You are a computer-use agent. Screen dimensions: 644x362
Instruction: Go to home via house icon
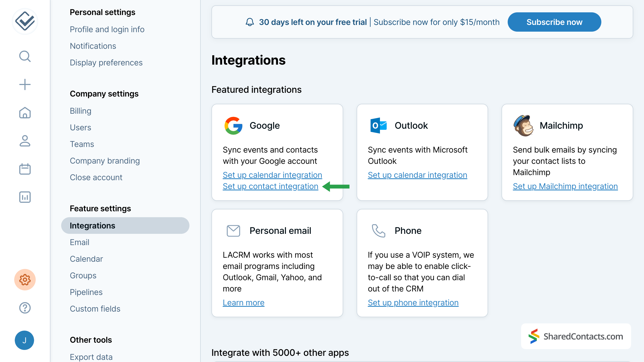point(25,113)
